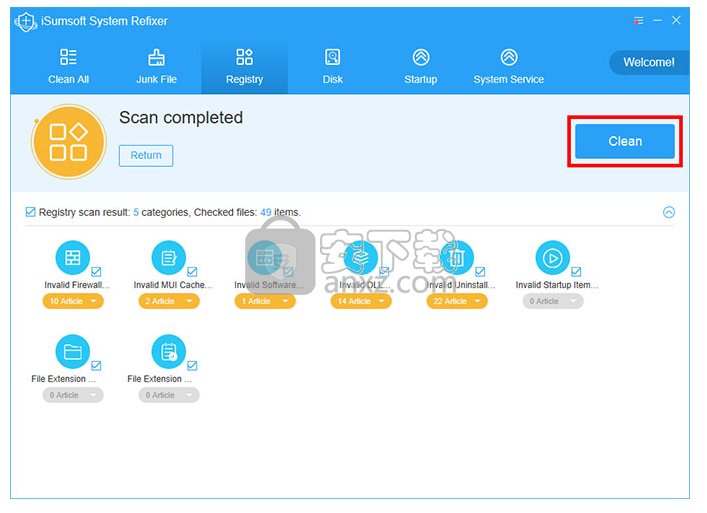Click the Invalid Uninstall trash icon
The image size is (707, 513).
(x=457, y=257)
